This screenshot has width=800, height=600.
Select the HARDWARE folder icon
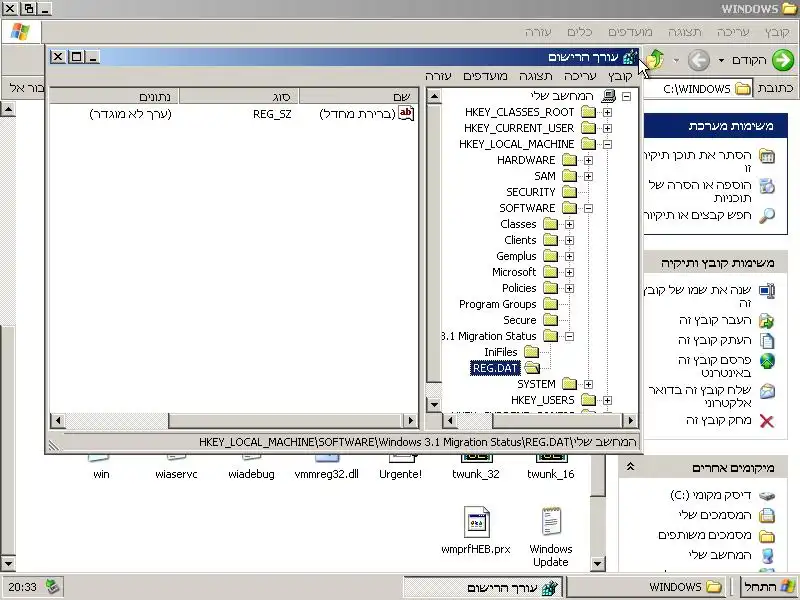tap(569, 160)
